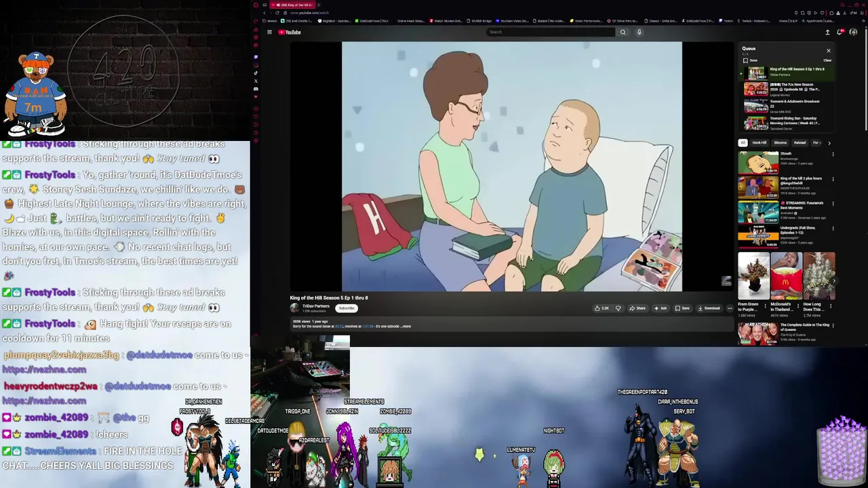Viewport: 868px width, 488px height.
Task: Play Toonami Rising Sun queue item
Action: click(x=787, y=123)
